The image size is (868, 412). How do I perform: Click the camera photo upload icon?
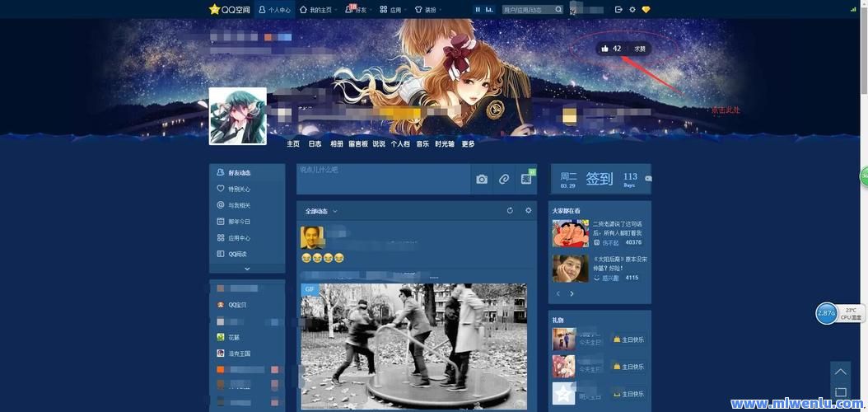(x=482, y=180)
